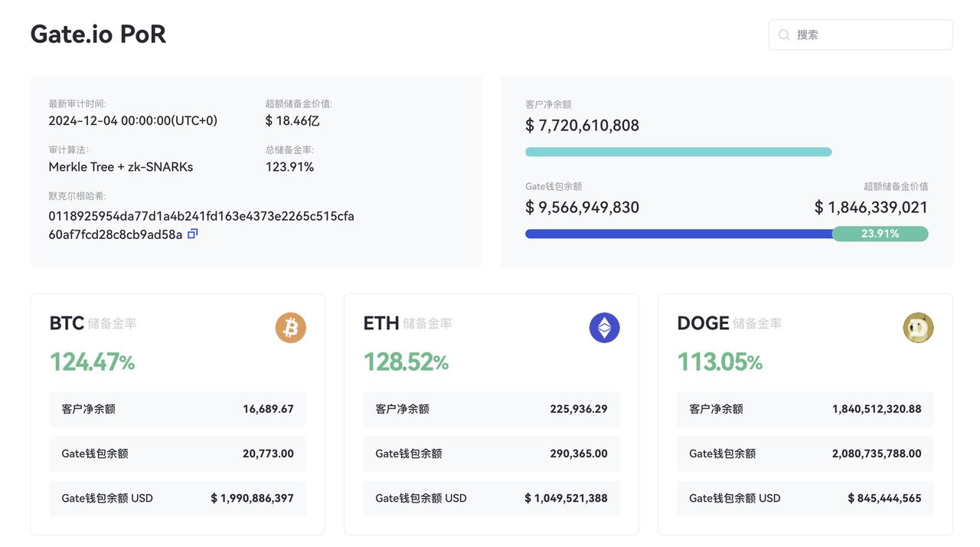Click the magnifier icon in the search box

(x=783, y=34)
